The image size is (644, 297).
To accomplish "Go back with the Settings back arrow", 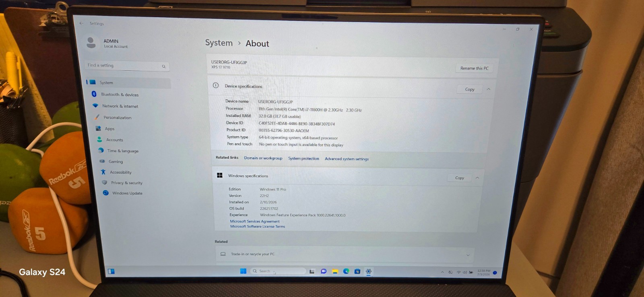I will (82, 23).
